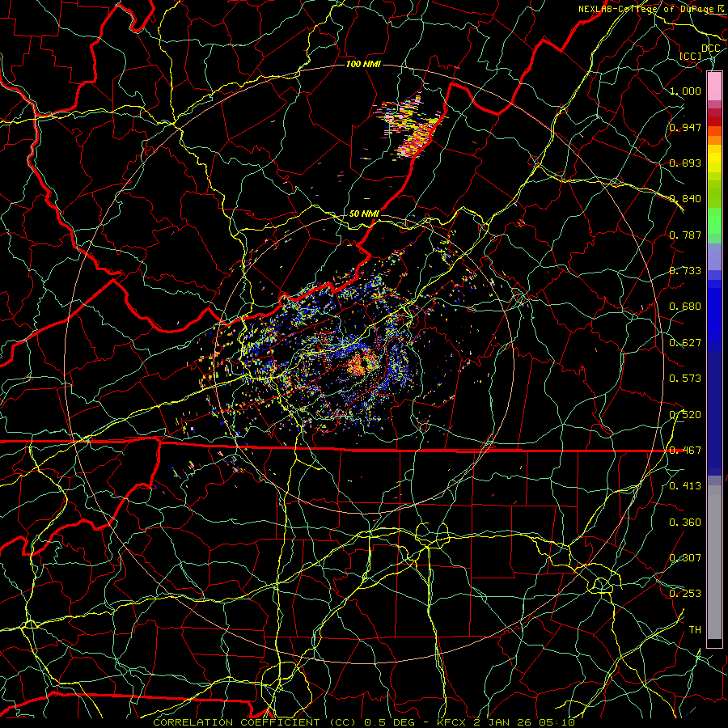Click the KFCX station identifier
The image size is (728, 728).
click(453, 722)
